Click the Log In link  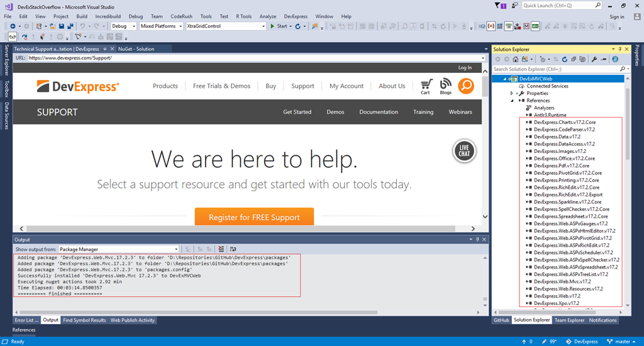click(465, 67)
